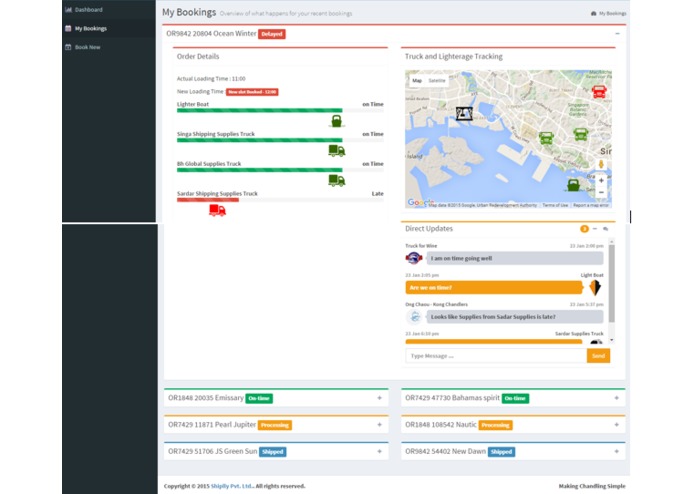Click the 'Are we on time?' message
This screenshot has height=494, width=695.
click(x=493, y=288)
